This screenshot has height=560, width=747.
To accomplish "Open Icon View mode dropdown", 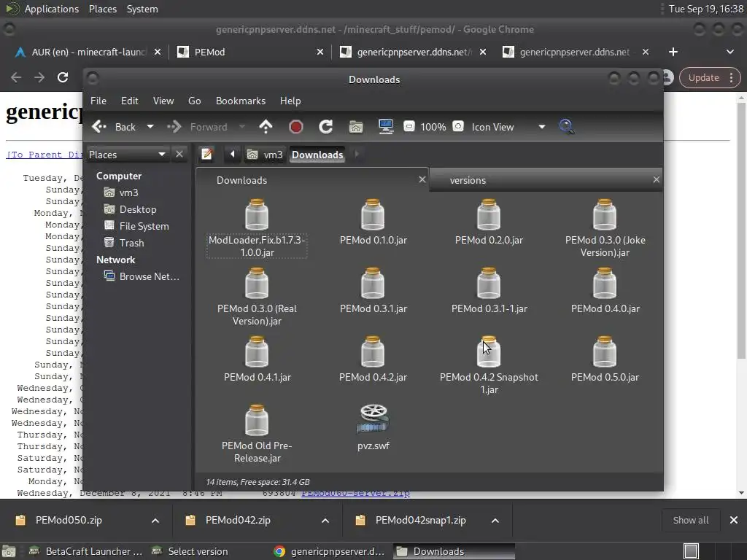I will coord(542,127).
